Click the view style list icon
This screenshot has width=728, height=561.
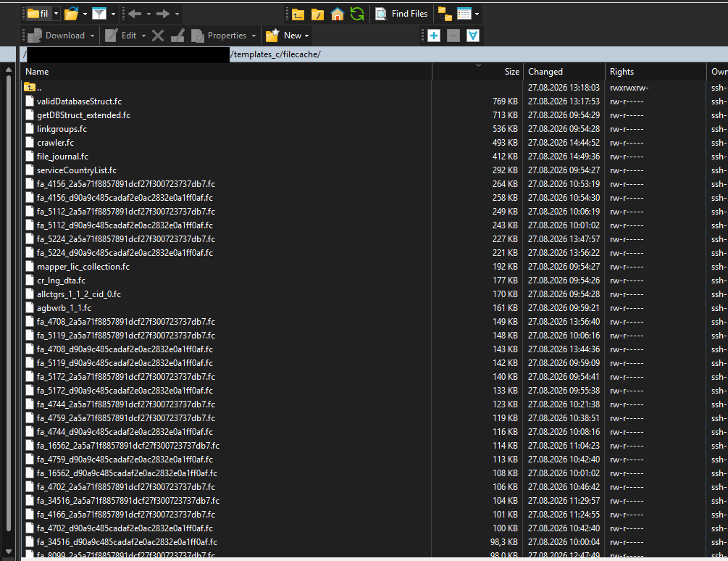pos(464,14)
